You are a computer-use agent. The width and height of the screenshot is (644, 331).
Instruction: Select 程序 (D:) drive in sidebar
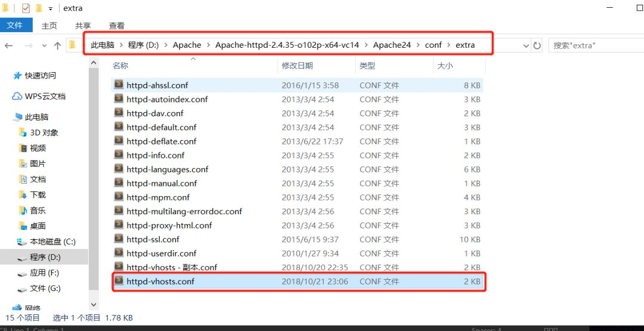[44, 257]
